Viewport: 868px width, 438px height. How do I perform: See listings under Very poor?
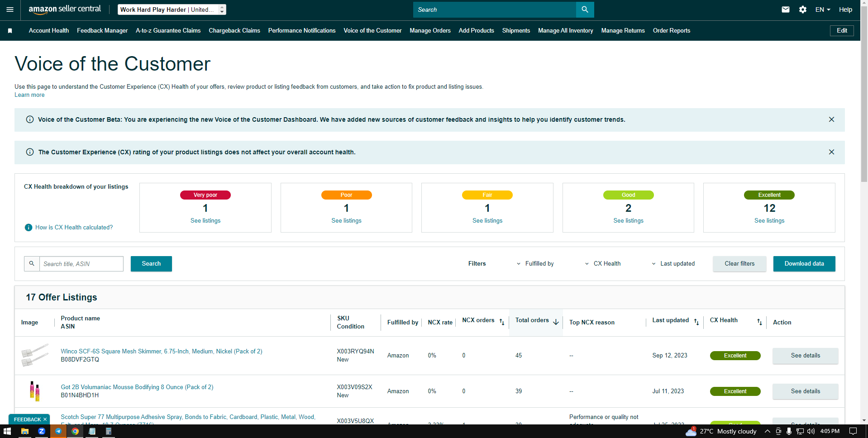pyautogui.click(x=205, y=221)
